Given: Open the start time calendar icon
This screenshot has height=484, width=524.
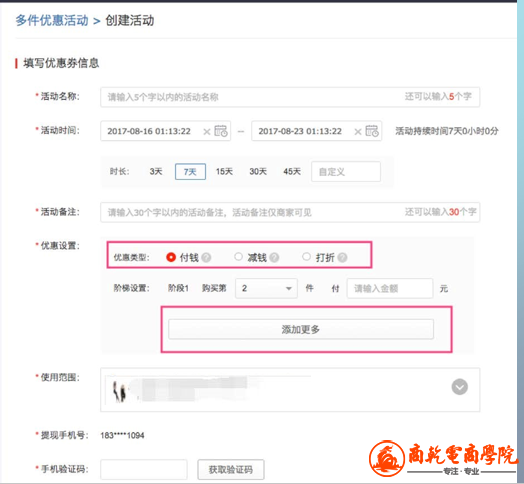Looking at the screenshot, I should 221,131.
